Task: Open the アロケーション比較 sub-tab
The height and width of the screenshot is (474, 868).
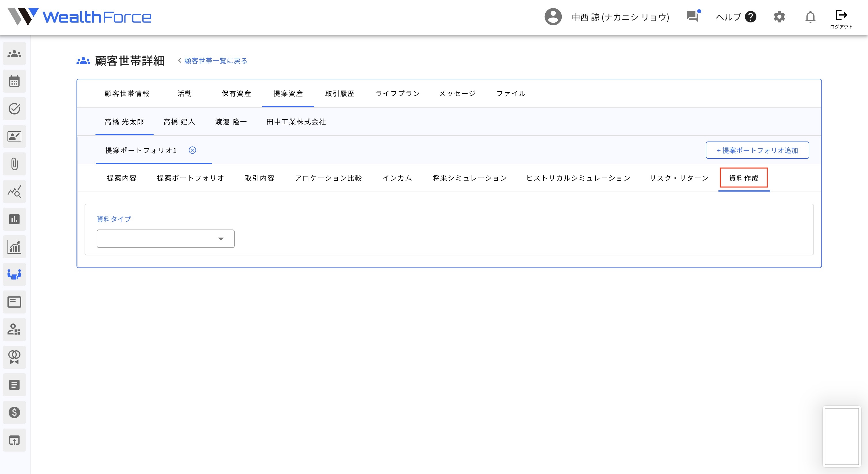Action: point(328,178)
